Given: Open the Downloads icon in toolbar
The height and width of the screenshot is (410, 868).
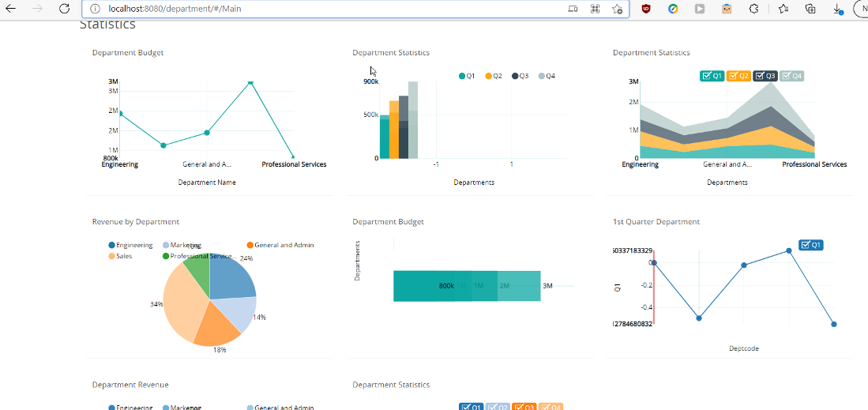Looking at the screenshot, I should pos(837,9).
